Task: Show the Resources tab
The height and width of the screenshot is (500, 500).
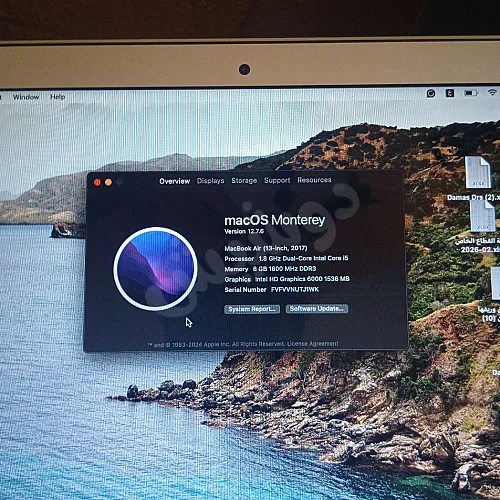Action: [x=314, y=180]
